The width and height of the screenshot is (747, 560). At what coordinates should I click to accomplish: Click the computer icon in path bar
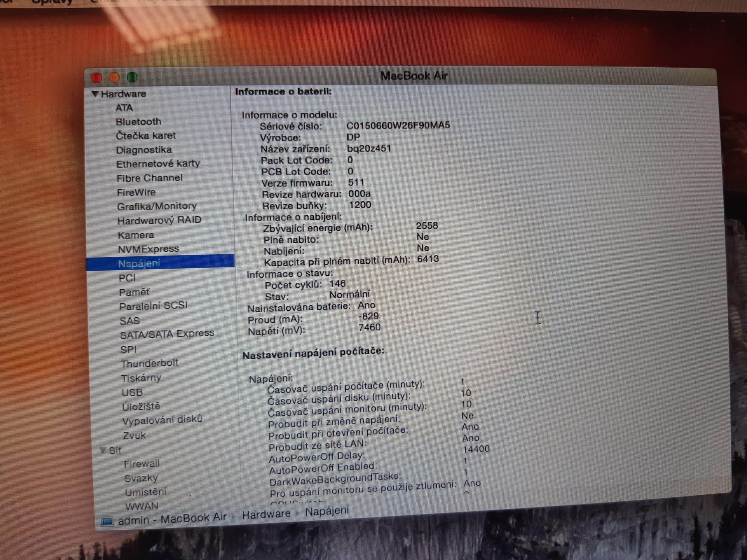point(107,521)
